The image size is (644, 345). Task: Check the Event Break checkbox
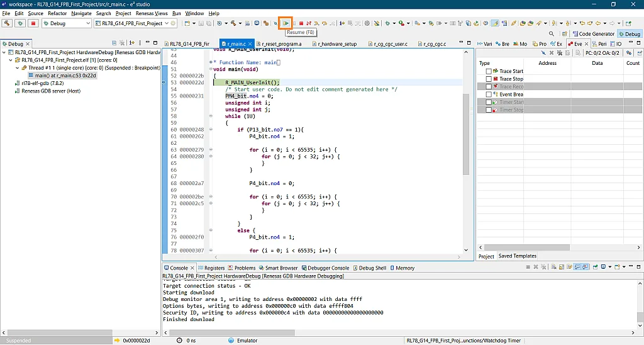coord(489,94)
